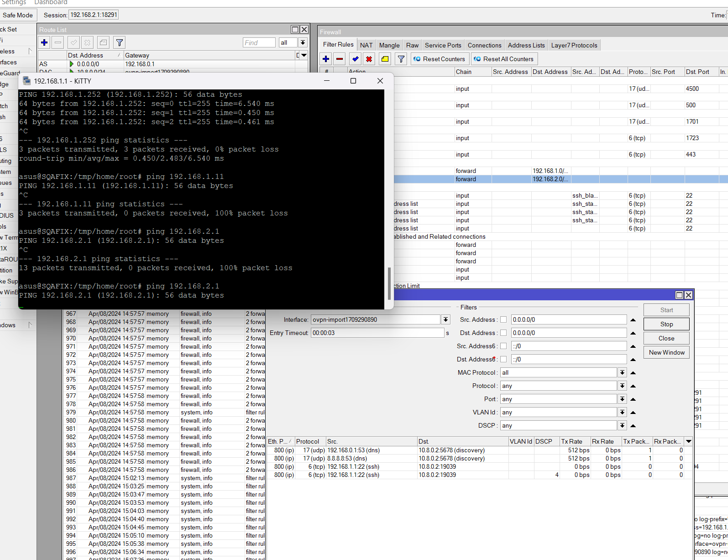Collapse the Protocol filter arrow
Viewport: 728px width, 560px height.
(633, 386)
